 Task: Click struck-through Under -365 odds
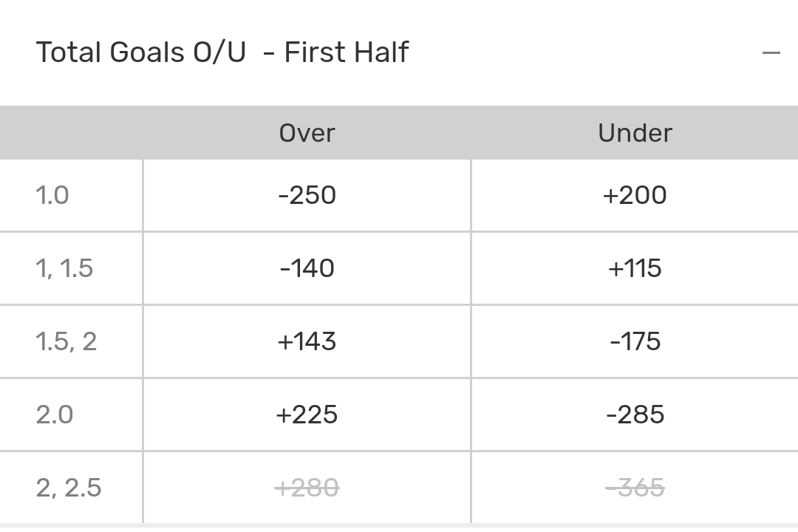tap(635, 488)
